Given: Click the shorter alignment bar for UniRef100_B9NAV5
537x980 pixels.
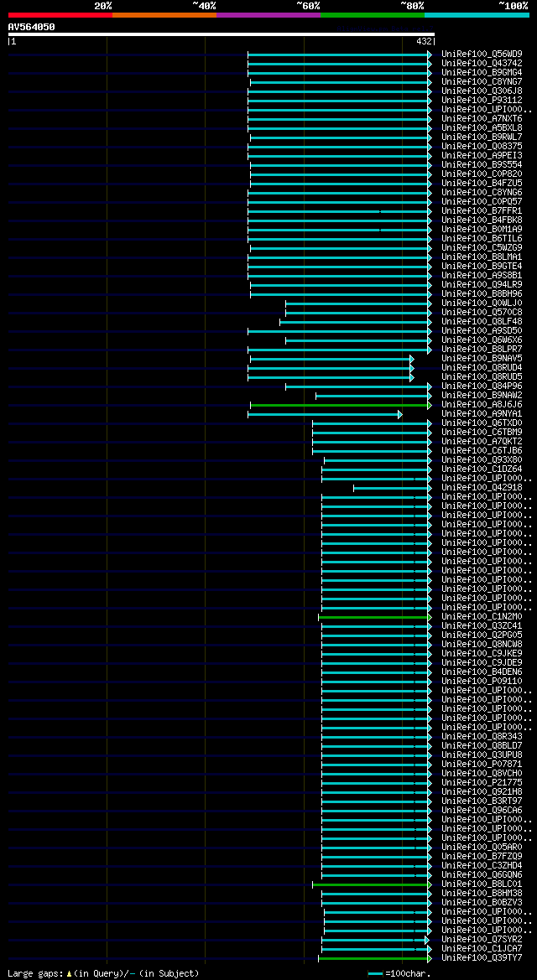Looking at the screenshot, I should [332, 359].
